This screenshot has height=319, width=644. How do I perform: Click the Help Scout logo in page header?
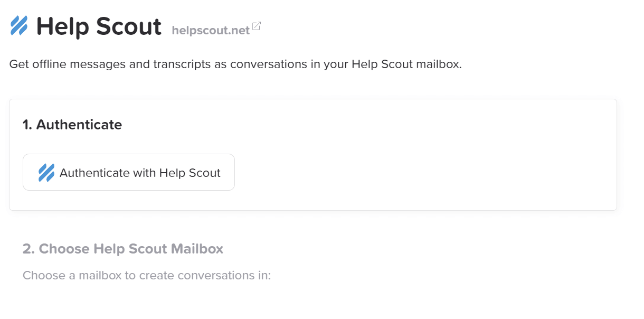pos(19,26)
